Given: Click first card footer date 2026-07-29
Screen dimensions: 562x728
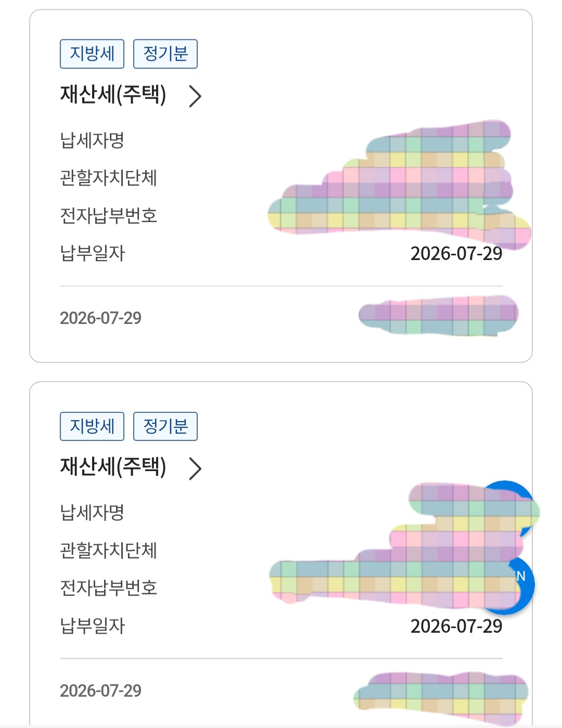Looking at the screenshot, I should coord(100,318).
